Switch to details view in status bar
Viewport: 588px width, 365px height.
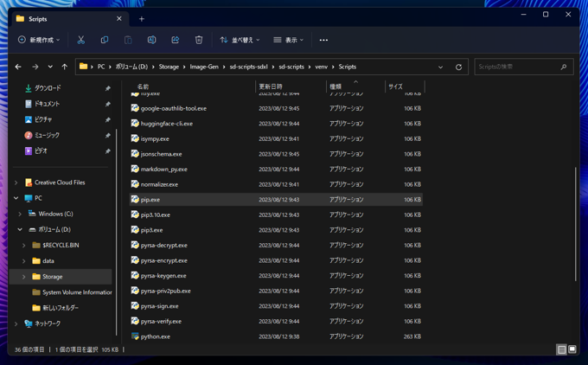click(x=561, y=349)
